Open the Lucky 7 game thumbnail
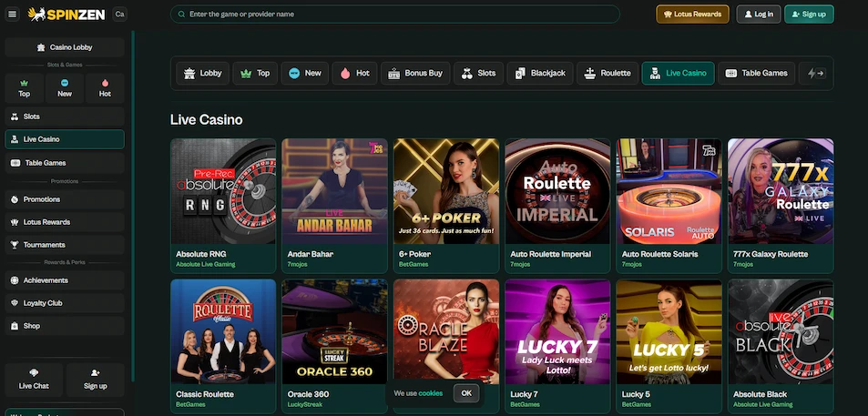Image resolution: width=868 pixels, height=416 pixels. [557, 332]
